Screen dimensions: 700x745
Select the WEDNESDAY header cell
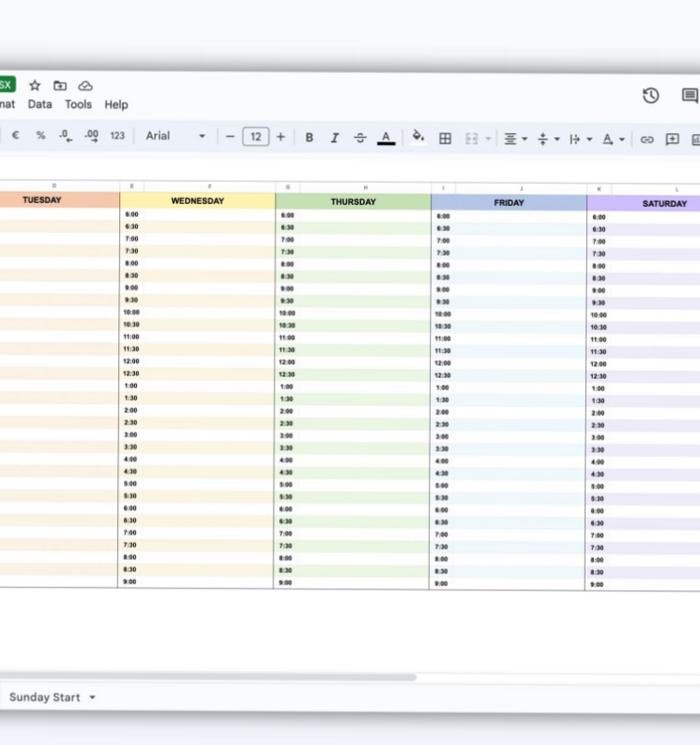(197, 201)
